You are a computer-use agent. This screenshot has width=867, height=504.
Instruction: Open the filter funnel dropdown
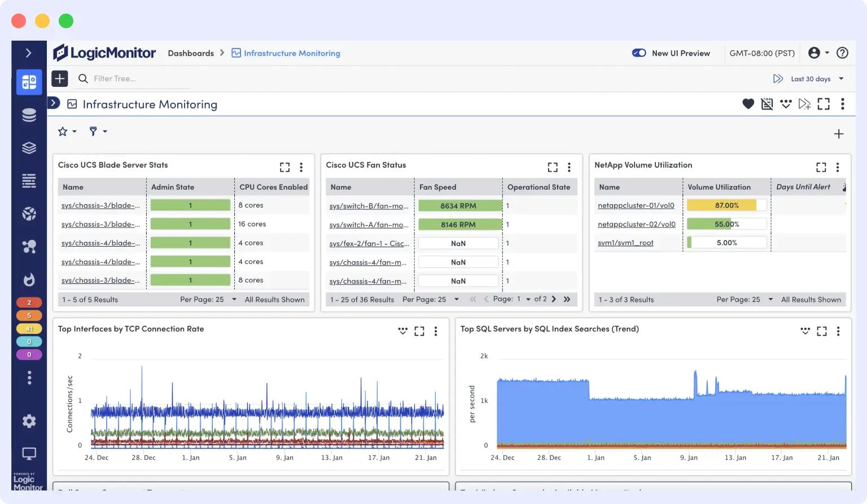(98, 132)
